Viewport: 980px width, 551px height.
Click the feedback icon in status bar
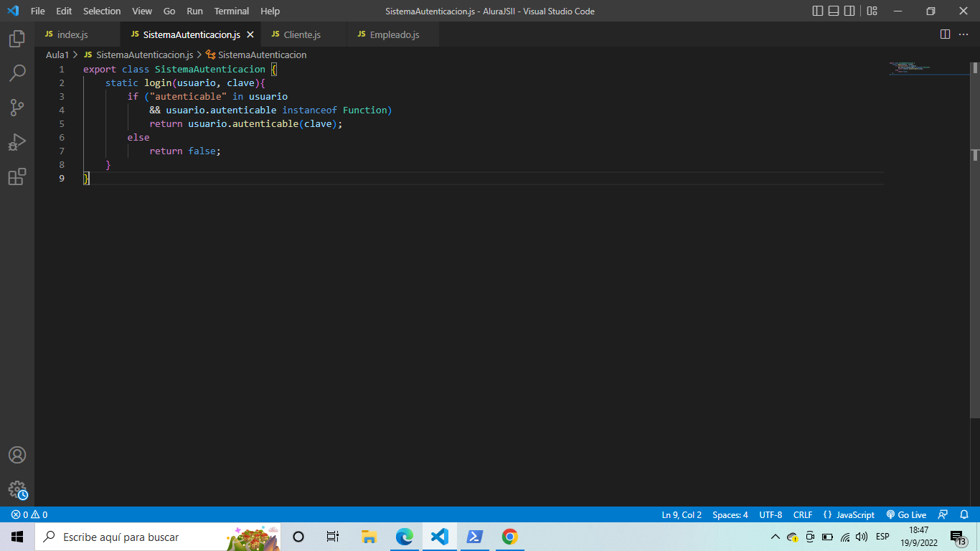(x=943, y=514)
